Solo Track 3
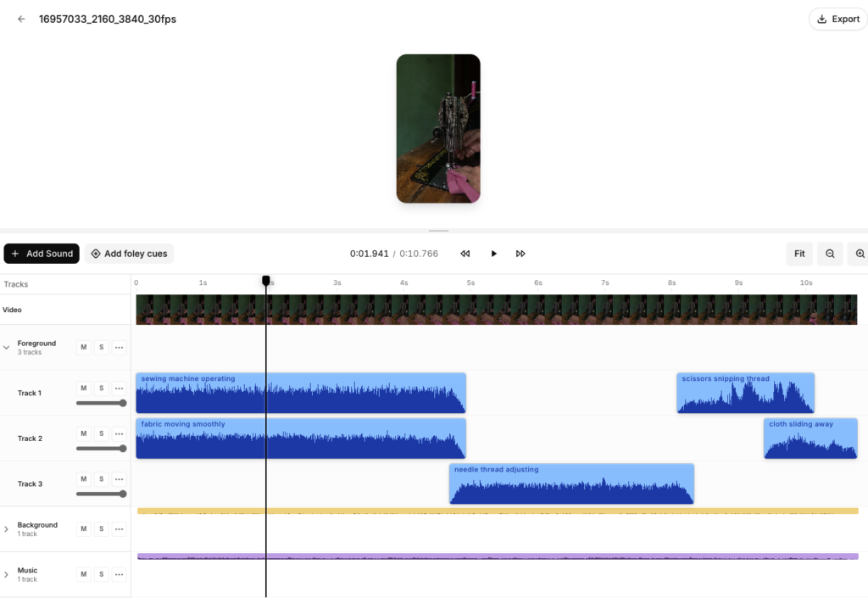 tap(102, 479)
